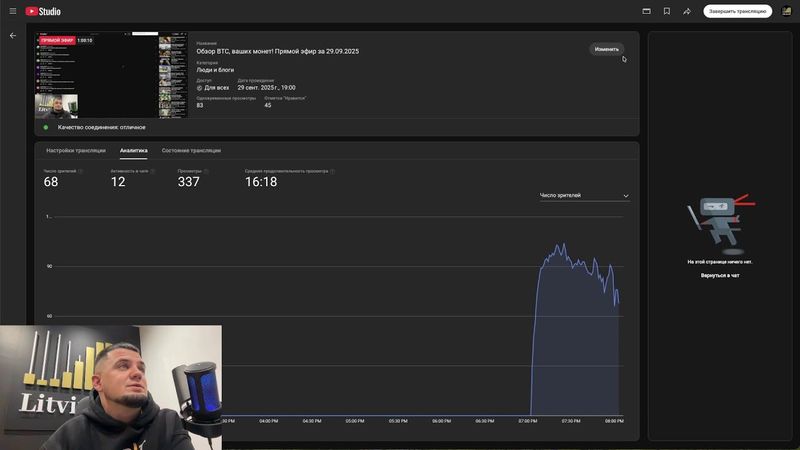Image resolution: width=800 pixels, height=450 pixels.
Task: Click the help icon next to Активность в чате
Action: click(x=154, y=171)
